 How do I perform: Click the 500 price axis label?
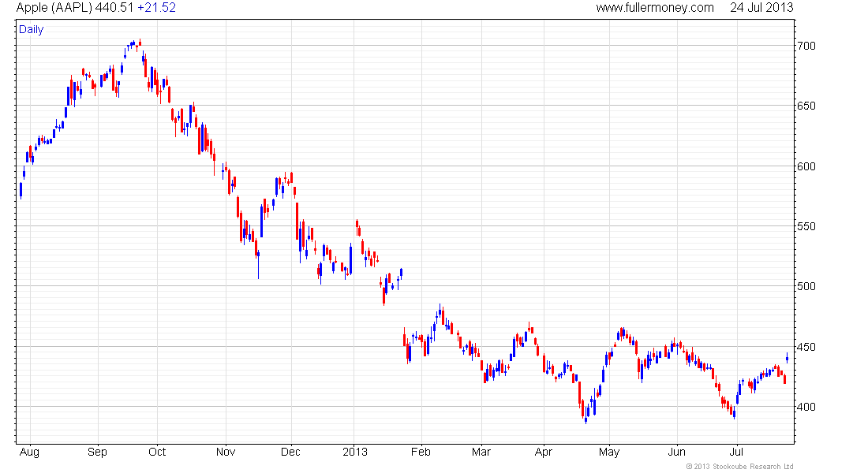(806, 287)
